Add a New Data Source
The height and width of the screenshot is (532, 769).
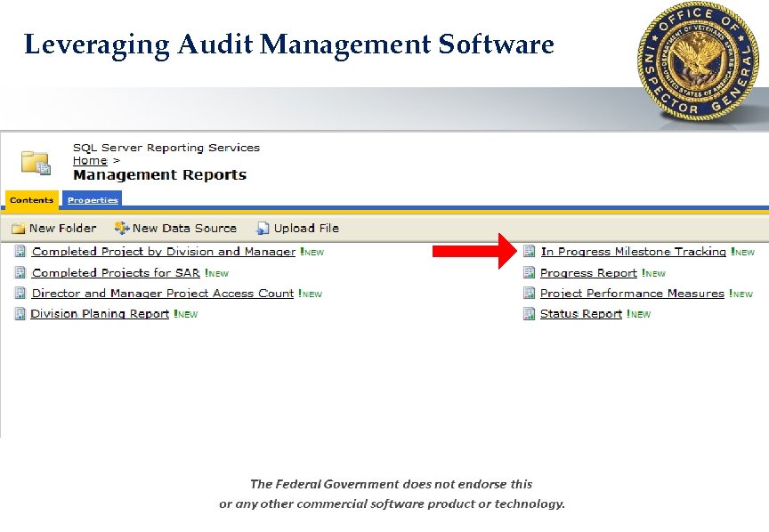coord(175,228)
